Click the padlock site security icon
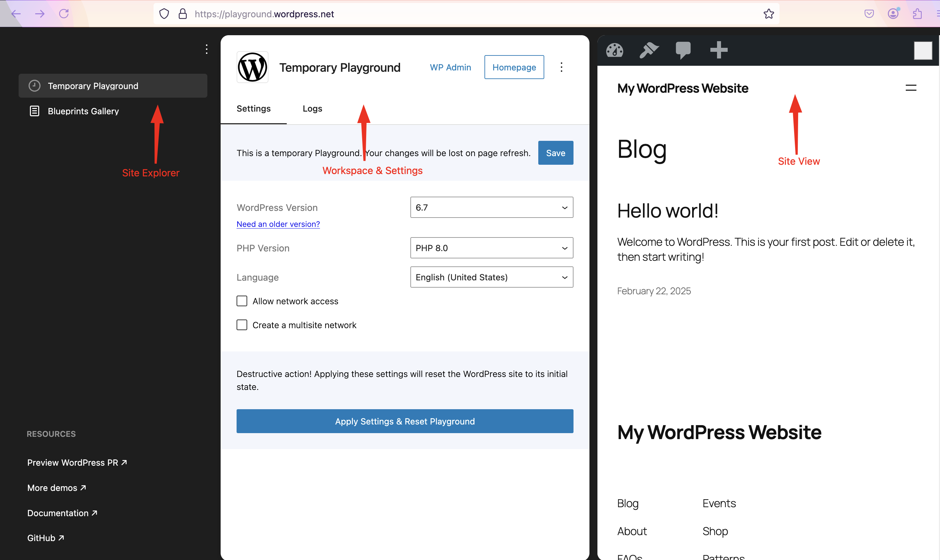This screenshot has width=940, height=560. (183, 14)
